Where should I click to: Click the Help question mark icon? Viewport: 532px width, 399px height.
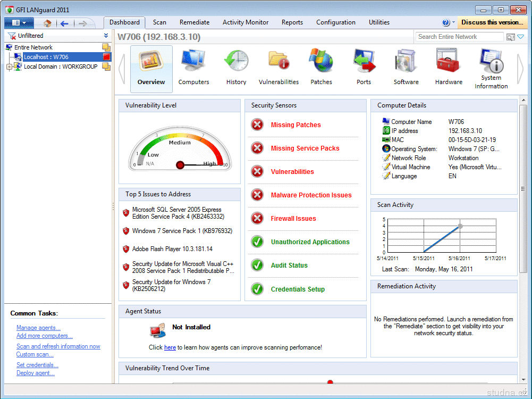(x=446, y=22)
